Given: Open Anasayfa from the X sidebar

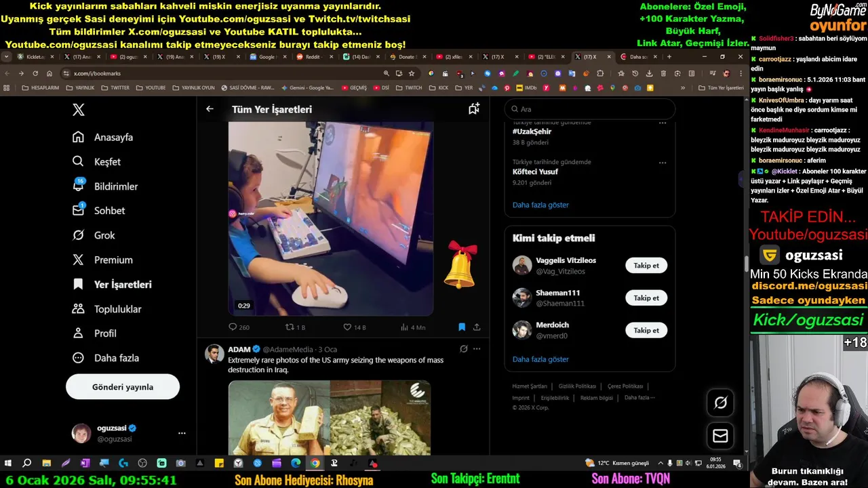Looking at the screenshot, I should pos(103,137).
